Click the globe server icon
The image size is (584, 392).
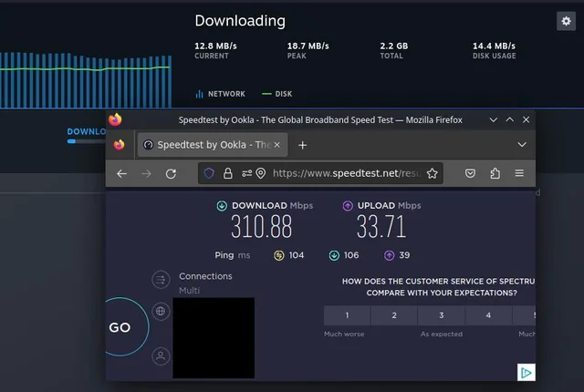point(161,311)
